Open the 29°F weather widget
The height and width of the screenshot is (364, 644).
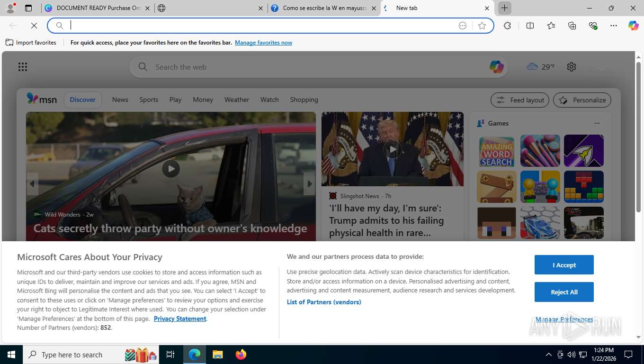click(541, 67)
